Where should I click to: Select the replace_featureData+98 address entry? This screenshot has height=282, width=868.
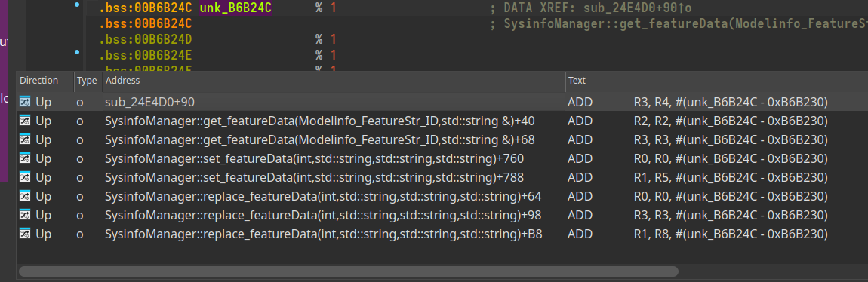[x=323, y=215]
